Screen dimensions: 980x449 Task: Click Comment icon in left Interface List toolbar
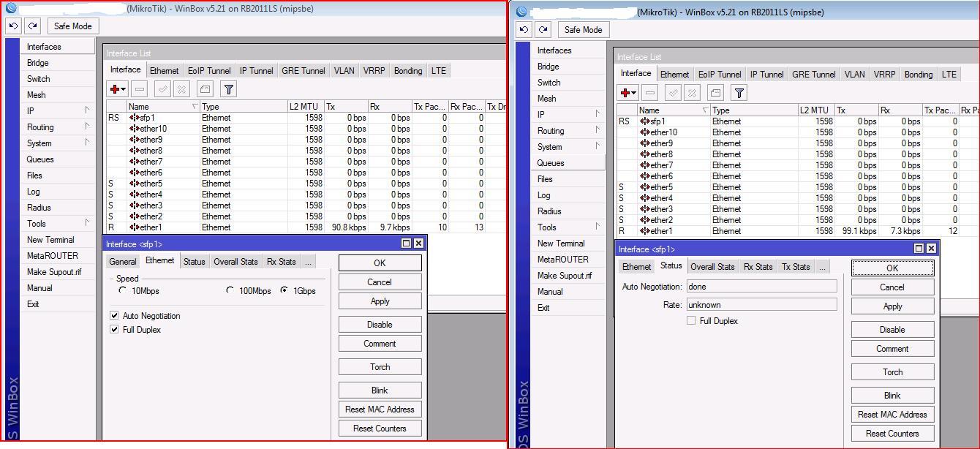click(x=205, y=89)
